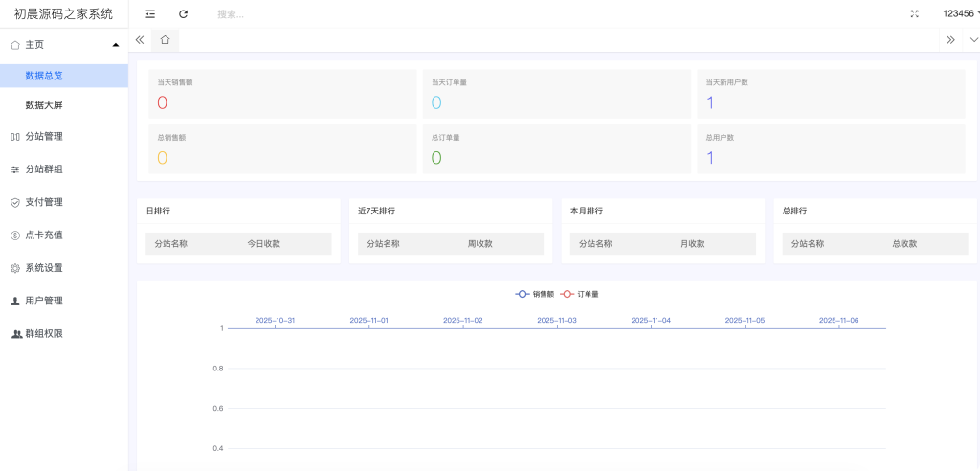Click the 今日收款 column header
Image resolution: width=980 pixels, height=471 pixels.
(264, 244)
